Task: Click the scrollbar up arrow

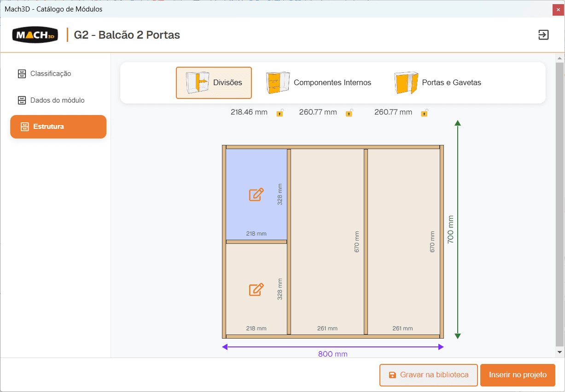Action: 559,59
